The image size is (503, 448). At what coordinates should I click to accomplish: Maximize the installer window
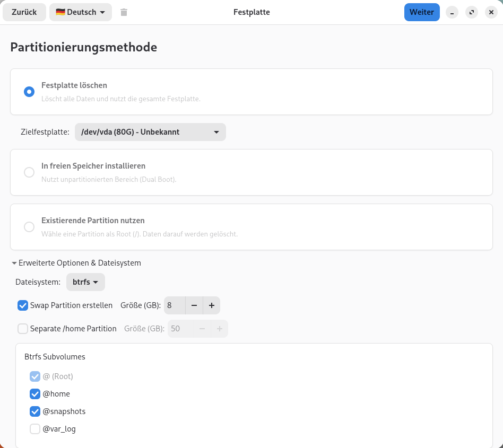(471, 12)
